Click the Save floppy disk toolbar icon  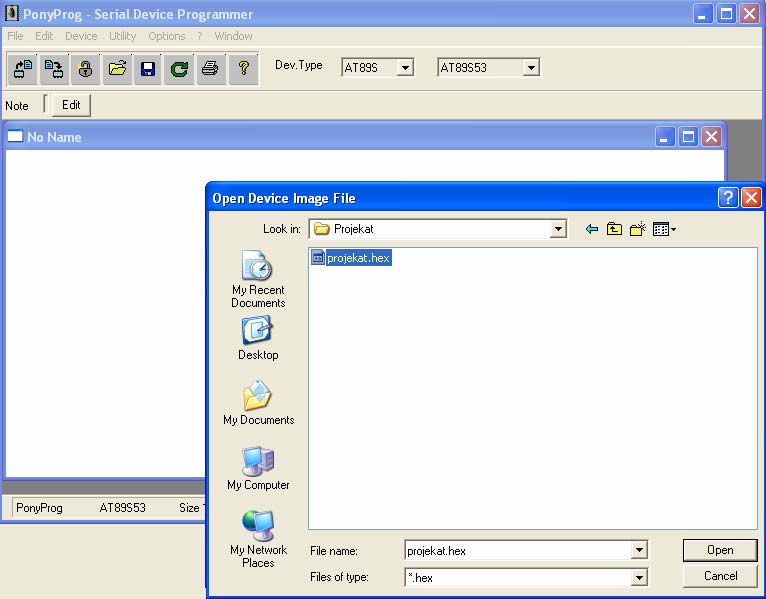coord(148,69)
